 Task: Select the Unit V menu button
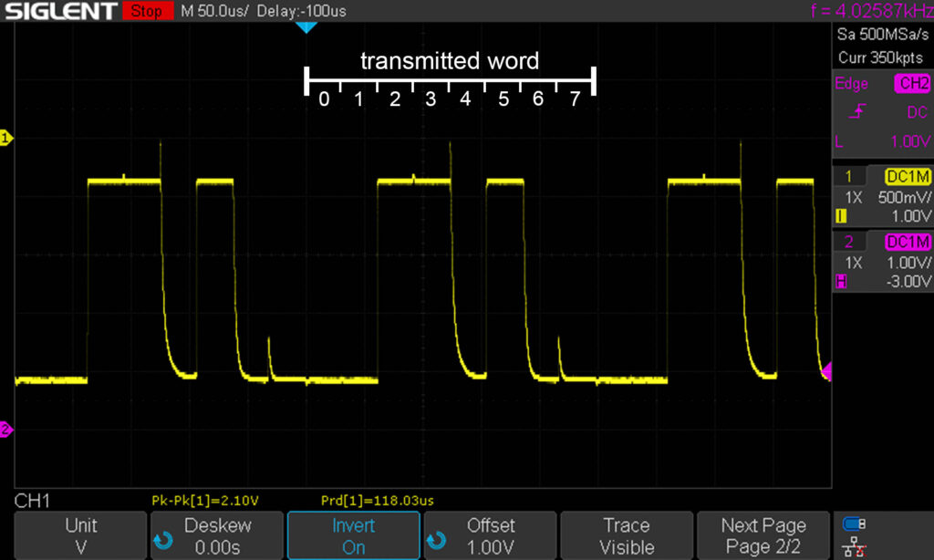pyautogui.click(x=80, y=535)
